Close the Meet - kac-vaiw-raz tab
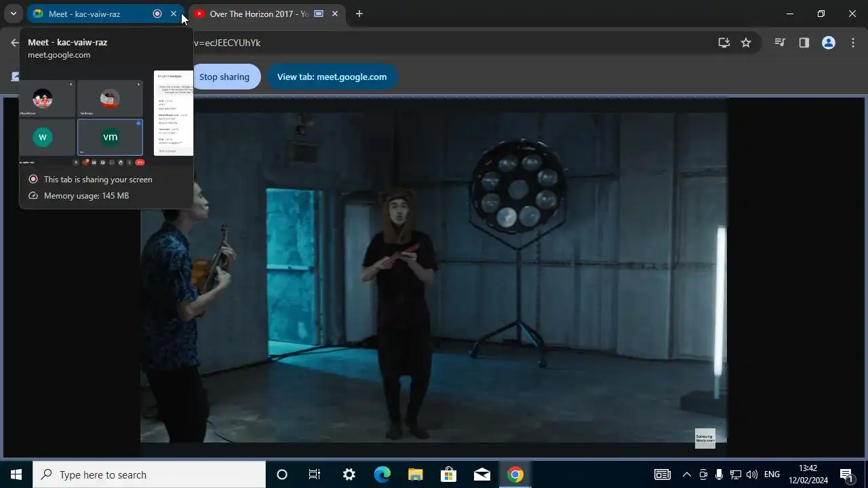The height and width of the screenshot is (488, 868). coord(174,14)
